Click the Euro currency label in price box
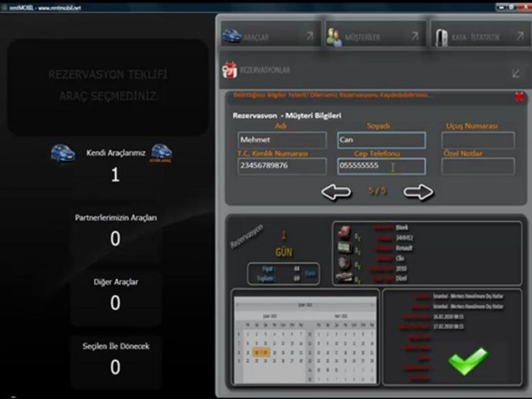 (x=310, y=273)
